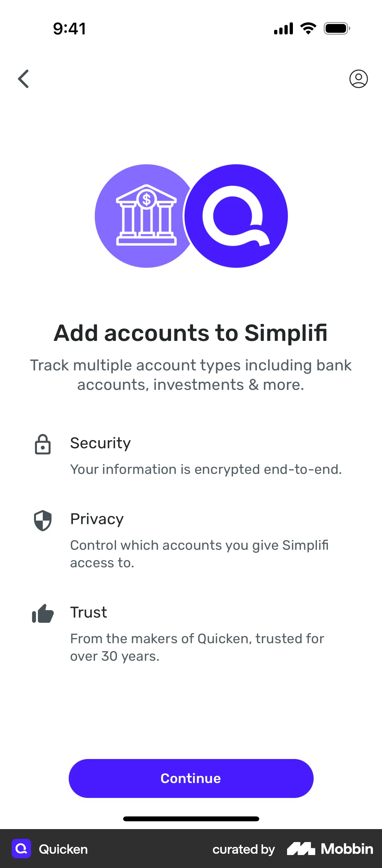Image resolution: width=382 pixels, height=868 pixels.
Task: Tap the Continue button
Action: pyautogui.click(x=191, y=778)
